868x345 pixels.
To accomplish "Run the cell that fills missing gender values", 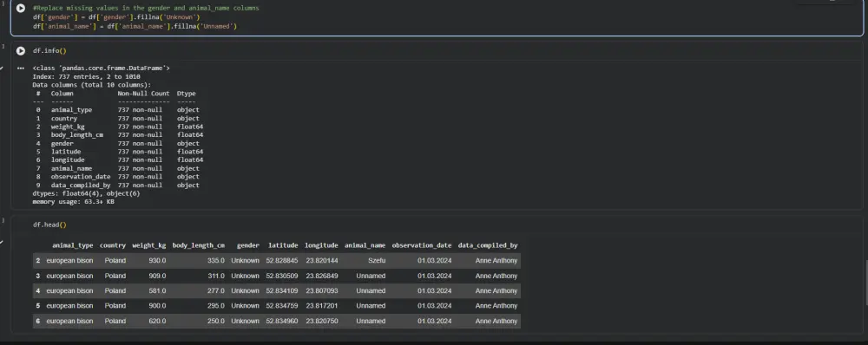I will coord(21,9).
